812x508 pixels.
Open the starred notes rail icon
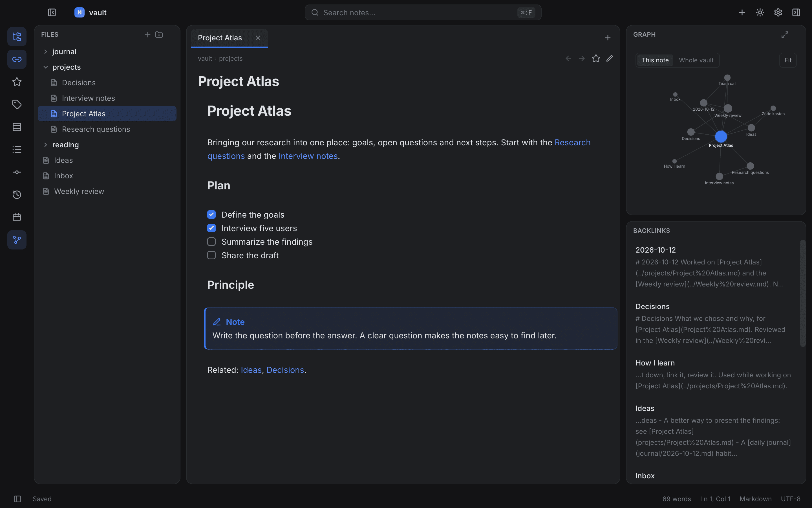(17, 82)
